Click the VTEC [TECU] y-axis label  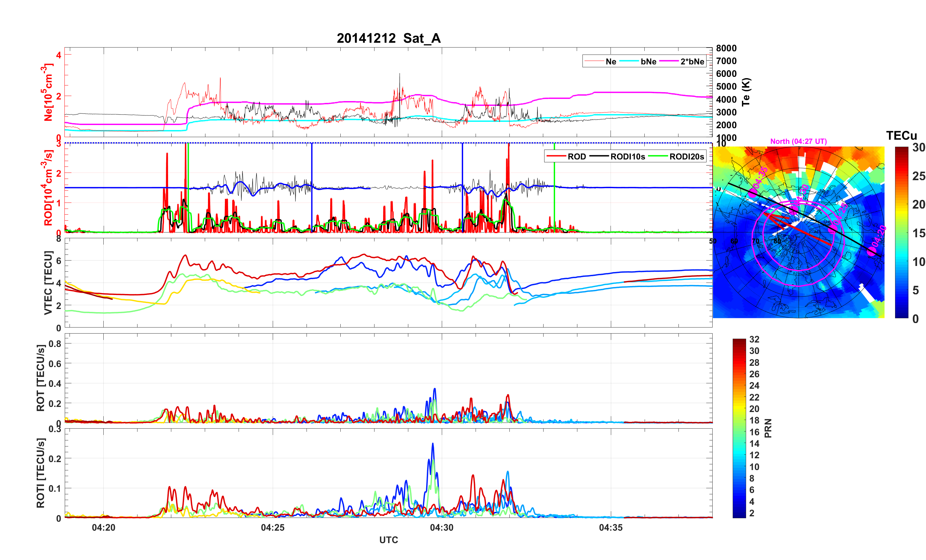(48, 283)
